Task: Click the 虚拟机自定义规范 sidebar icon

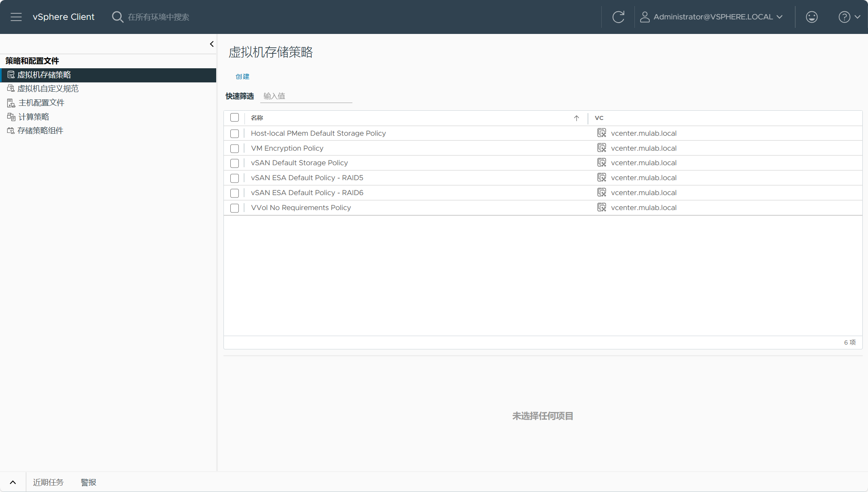Action: (x=11, y=88)
